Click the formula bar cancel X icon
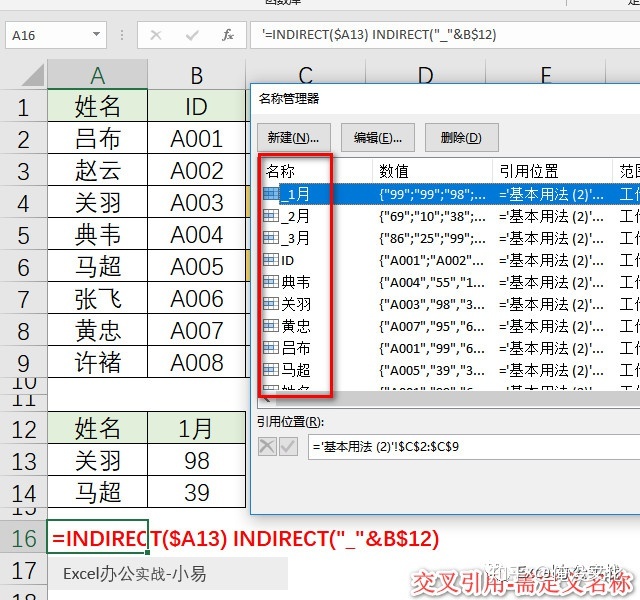Screen dimensions: 640x600 [156, 35]
